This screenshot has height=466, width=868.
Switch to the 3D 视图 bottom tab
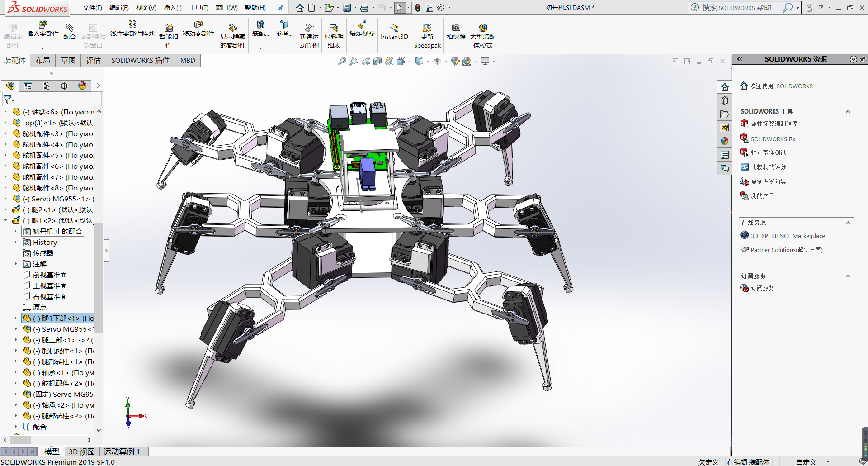coord(81,452)
